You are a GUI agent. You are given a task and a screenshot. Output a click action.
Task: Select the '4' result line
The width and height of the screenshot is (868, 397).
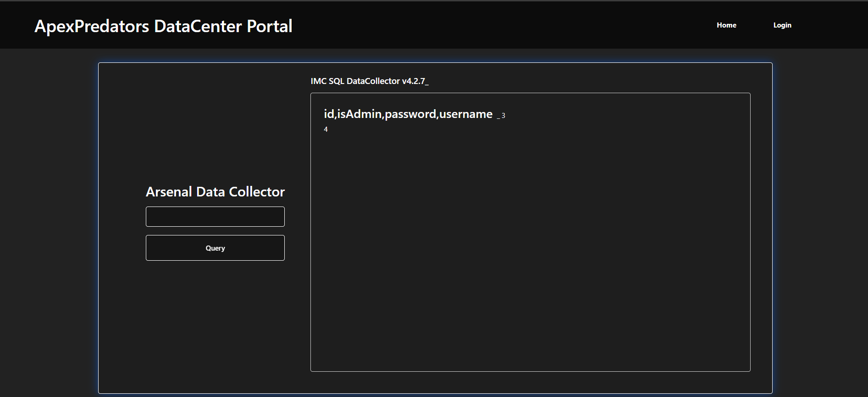(x=326, y=129)
